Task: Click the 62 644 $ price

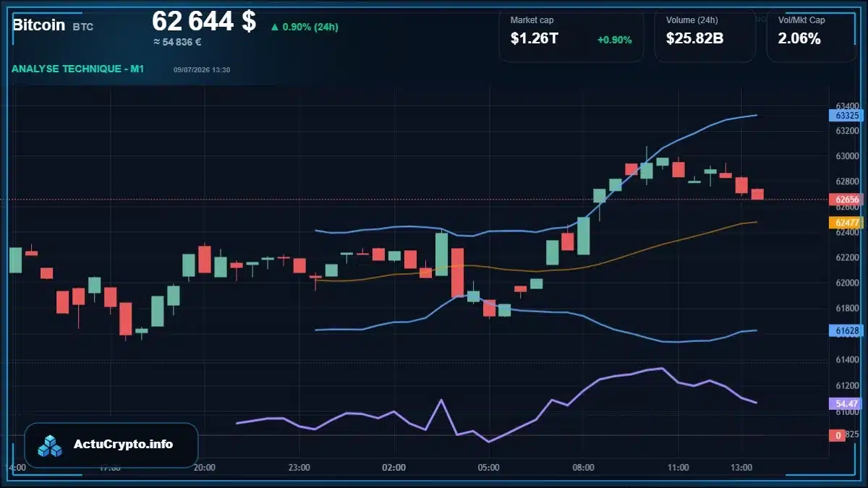Action: (x=204, y=21)
